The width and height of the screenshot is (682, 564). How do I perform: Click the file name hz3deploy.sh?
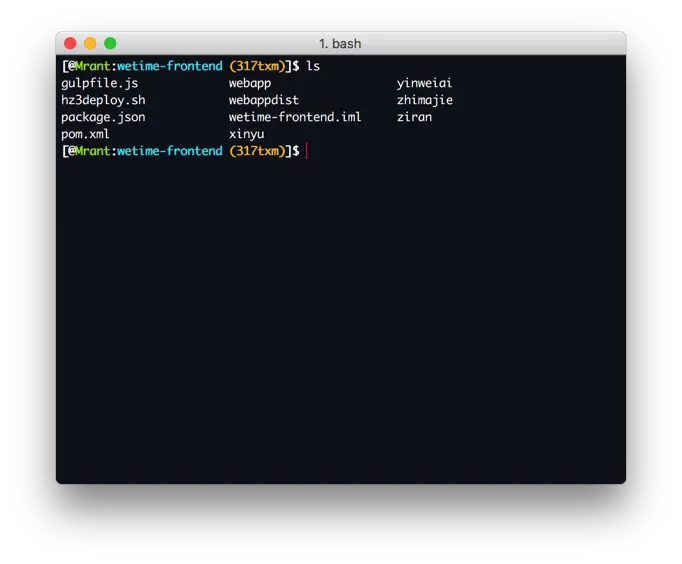(104, 100)
